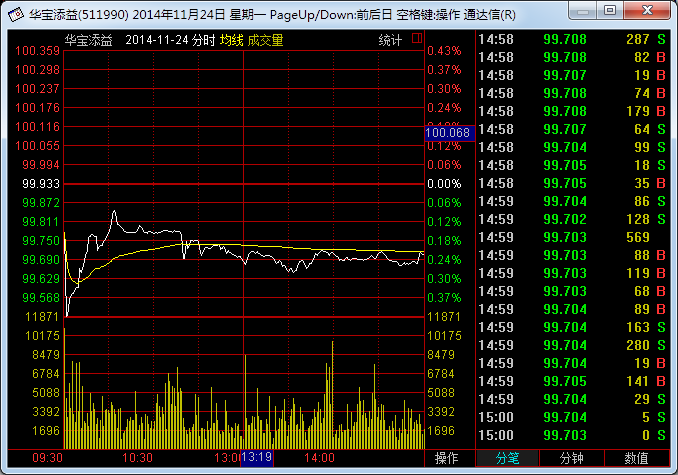Click the small red square beside 统计
Image resolution: width=678 pixels, height=475 pixels.
pos(416,39)
